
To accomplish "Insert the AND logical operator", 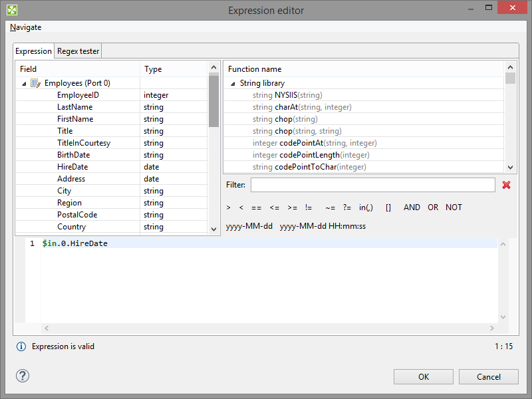I will tap(412, 207).
